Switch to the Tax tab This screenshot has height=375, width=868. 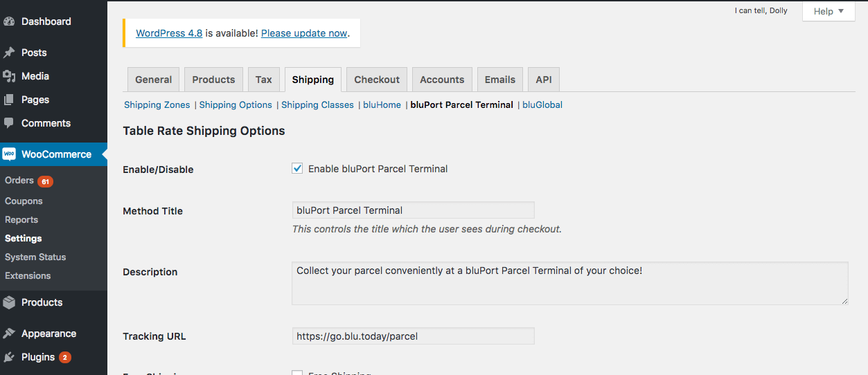(264, 80)
